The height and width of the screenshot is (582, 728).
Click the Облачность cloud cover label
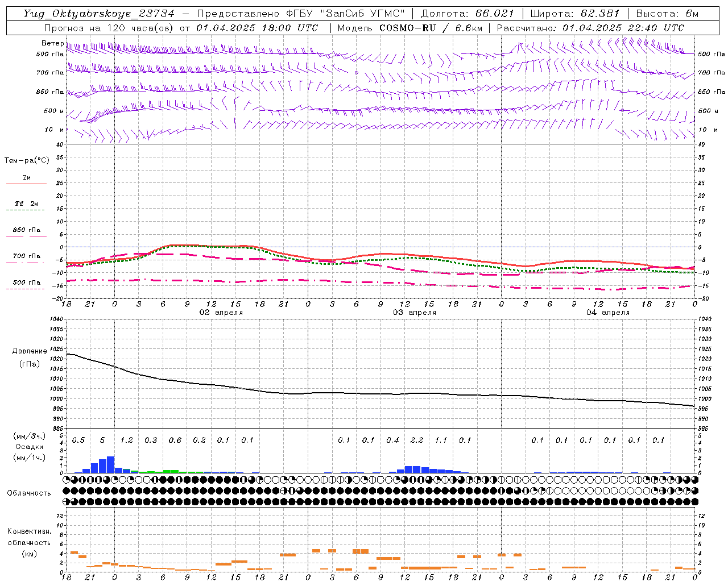29,493
